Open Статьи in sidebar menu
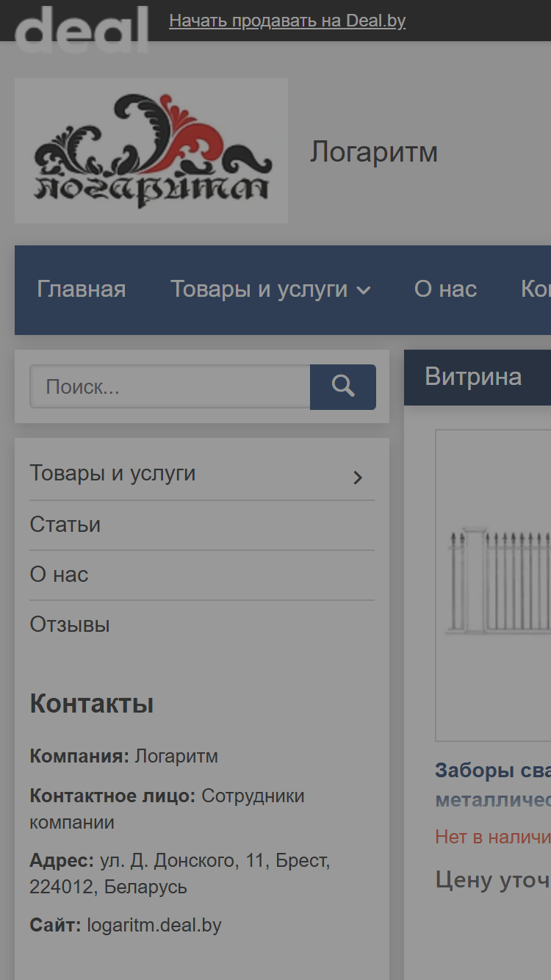 [x=65, y=525]
